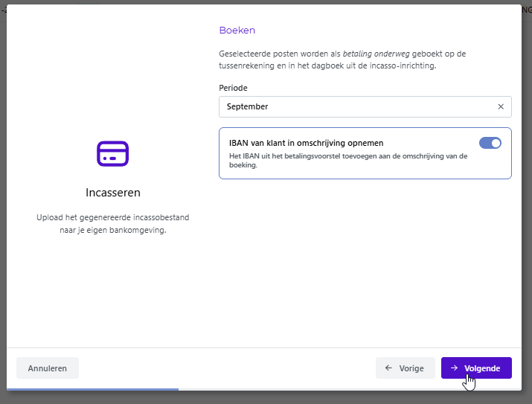This screenshot has width=532, height=404.
Task: Click the 'Upload het gegenereerde incassobestand' description
Action: point(113,223)
